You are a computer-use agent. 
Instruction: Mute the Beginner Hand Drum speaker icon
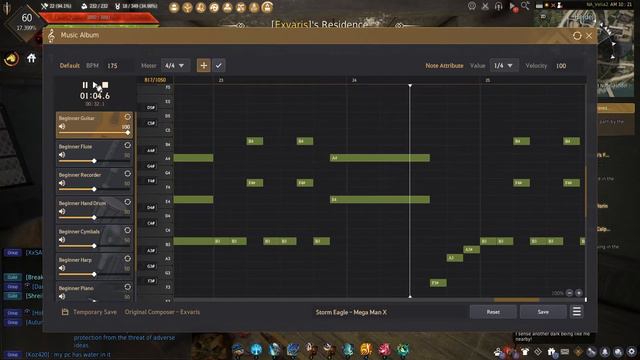tap(62, 211)
